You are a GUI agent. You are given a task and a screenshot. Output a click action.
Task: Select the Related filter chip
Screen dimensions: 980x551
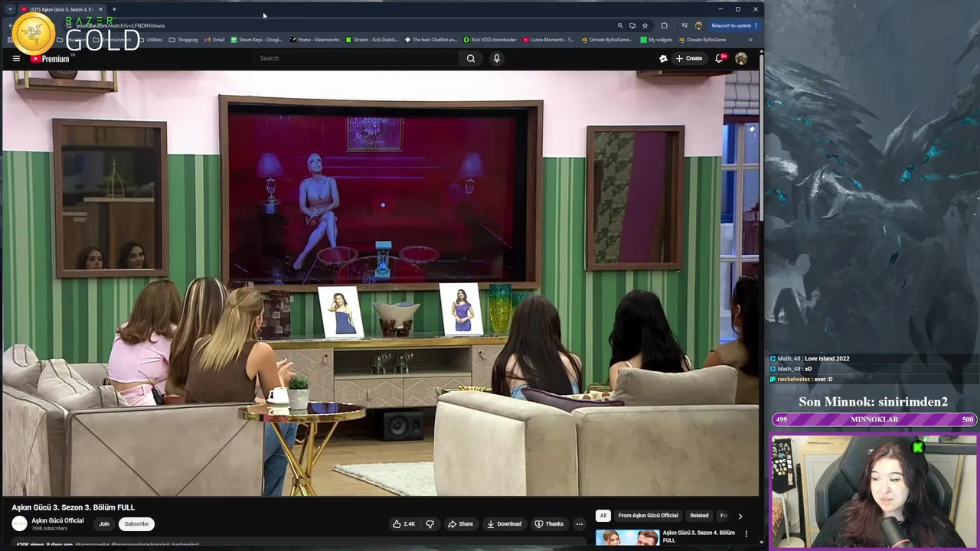tap(699, 516)
